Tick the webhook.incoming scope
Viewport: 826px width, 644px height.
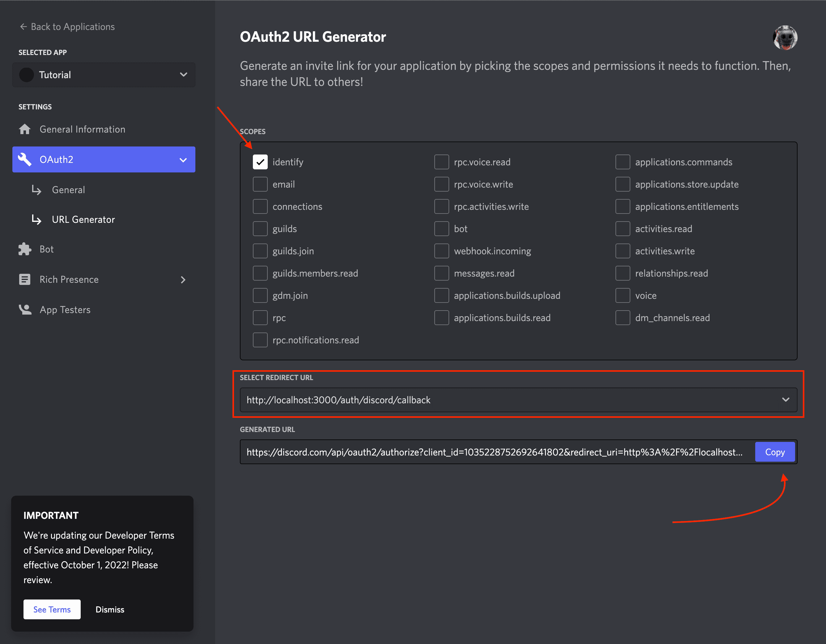point(441,251)
